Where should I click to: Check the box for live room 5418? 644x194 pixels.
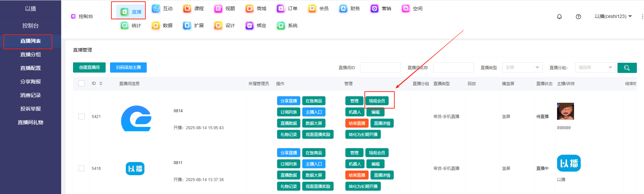(x=82, y=168)
